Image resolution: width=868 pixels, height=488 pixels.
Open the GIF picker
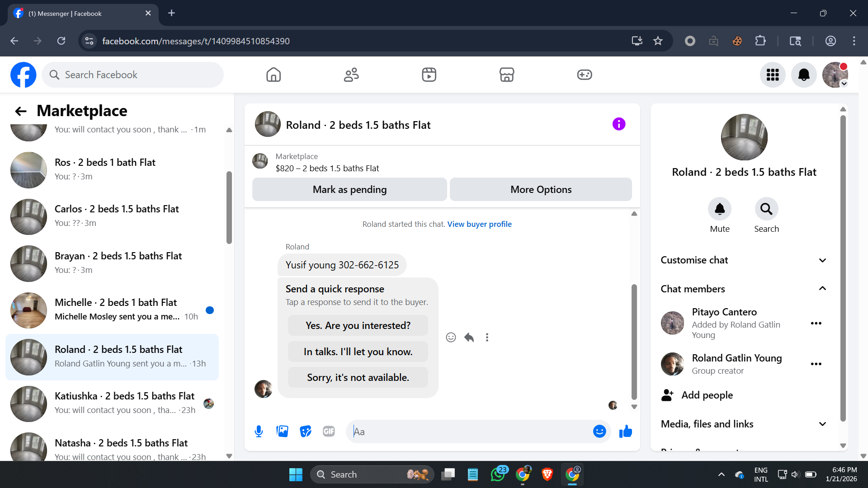point(329,432)
